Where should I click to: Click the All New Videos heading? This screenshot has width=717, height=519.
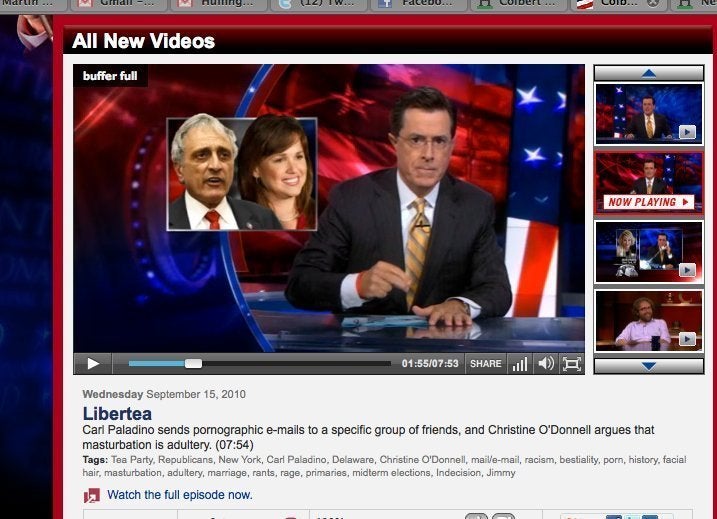point(144,41)
